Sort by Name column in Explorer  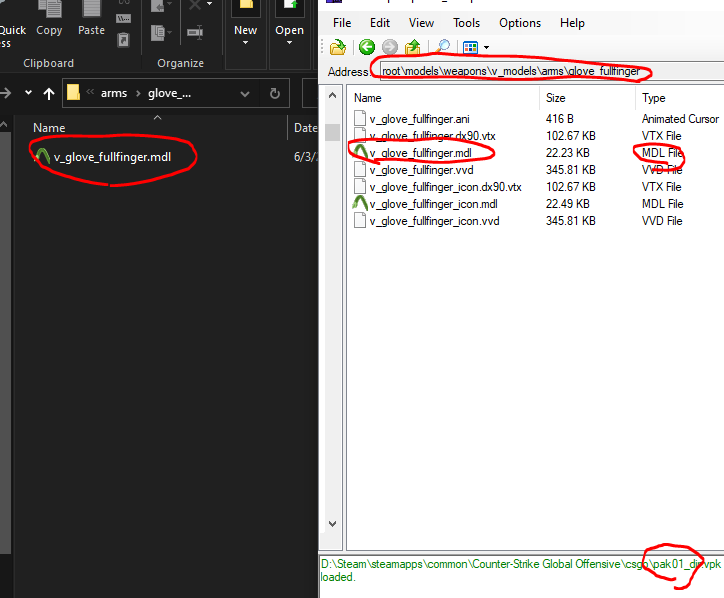49,128
